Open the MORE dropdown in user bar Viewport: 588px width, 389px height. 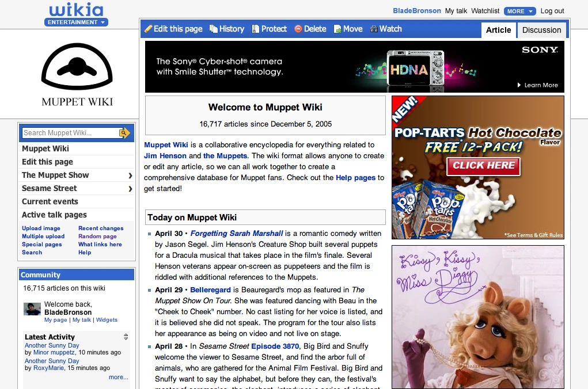pyautogui.click(x=519, y=11)
